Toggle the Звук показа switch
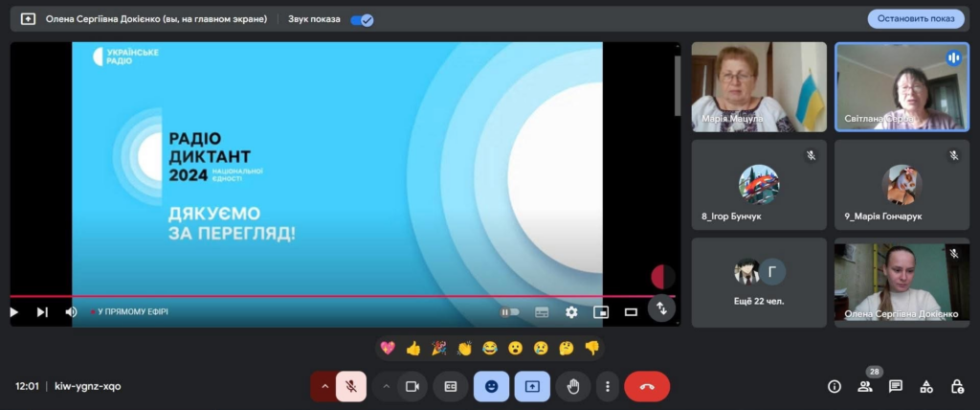 pos(362,20)
